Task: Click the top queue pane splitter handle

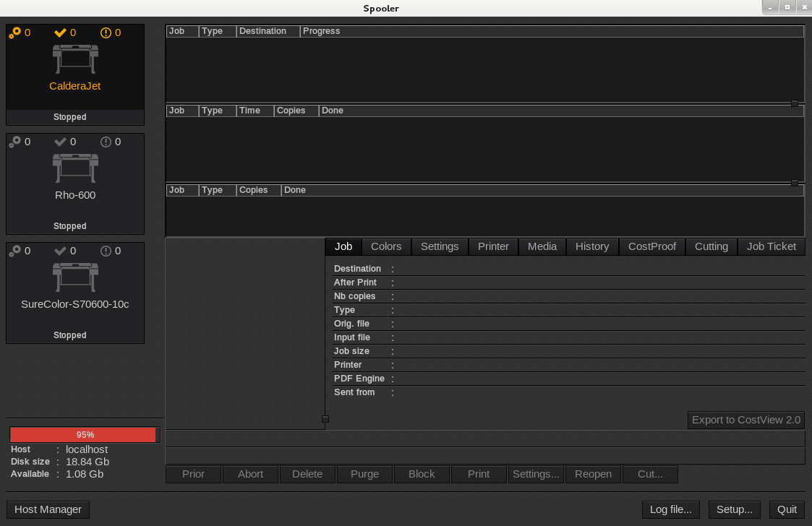Action: [x=795, y=103]
